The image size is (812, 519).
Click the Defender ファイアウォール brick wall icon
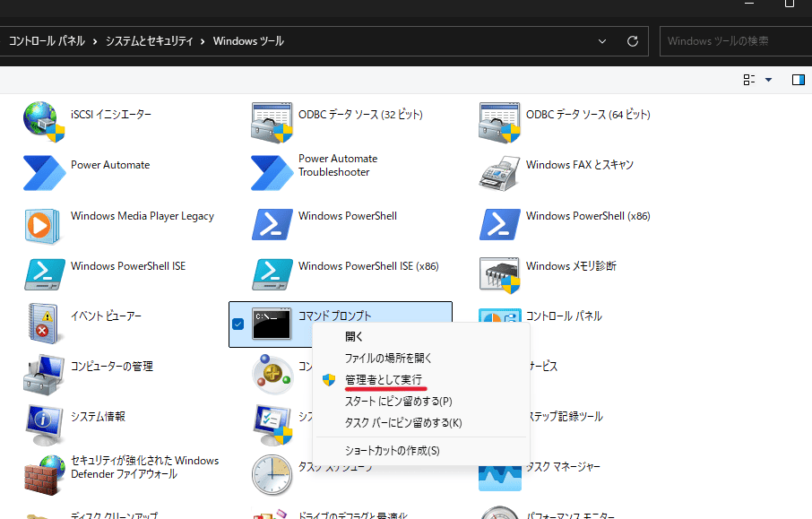pos(44,475)
